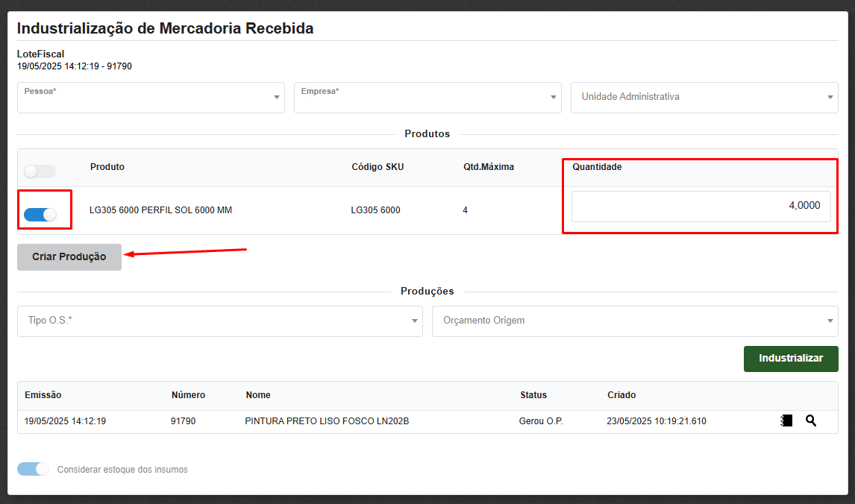Click the Número column header
Viewport: 855px width, 504px height.
point(188,394)
